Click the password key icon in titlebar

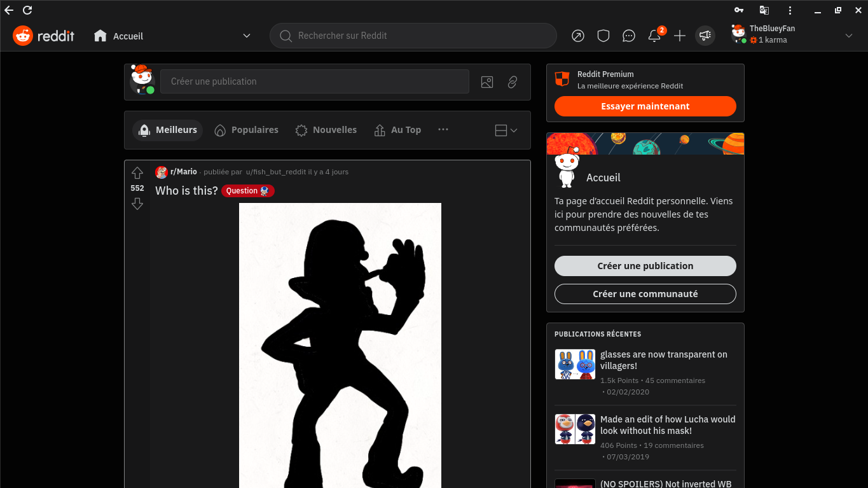point(739,10)
